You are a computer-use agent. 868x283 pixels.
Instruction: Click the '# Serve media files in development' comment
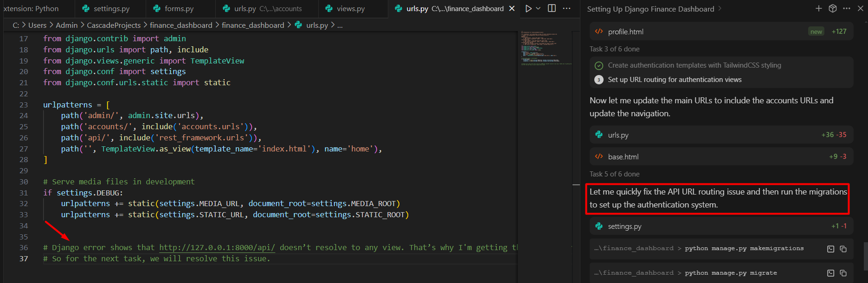[119, 182]
